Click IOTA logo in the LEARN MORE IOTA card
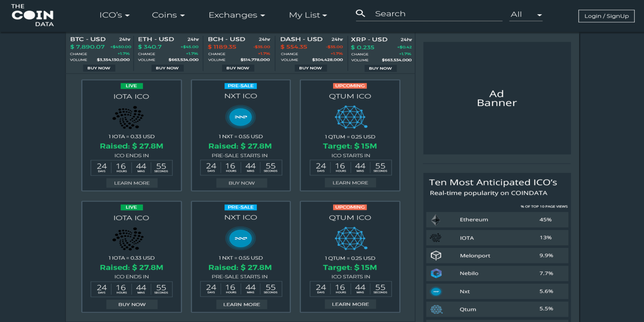This screenshot has width=644, height=322. 127,117
